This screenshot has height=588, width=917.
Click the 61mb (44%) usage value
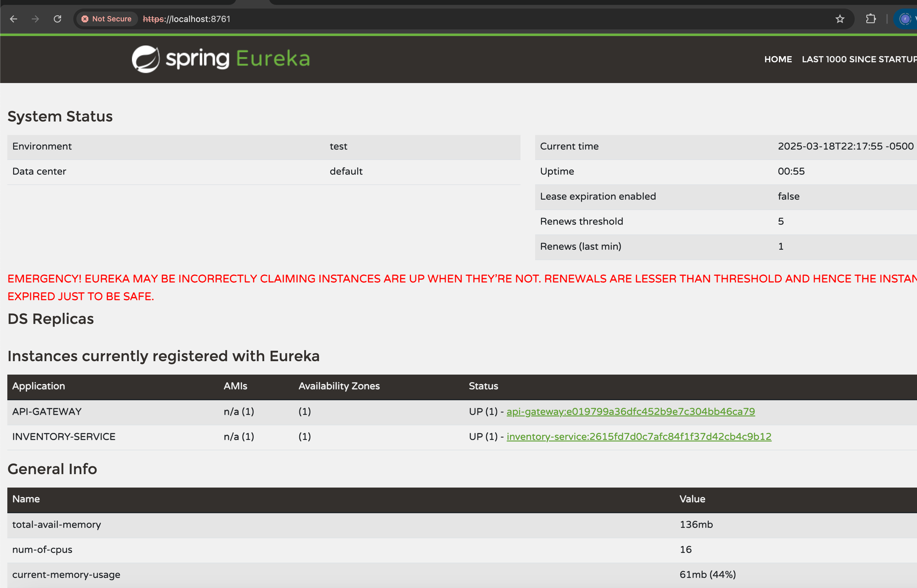click(707, 575)
